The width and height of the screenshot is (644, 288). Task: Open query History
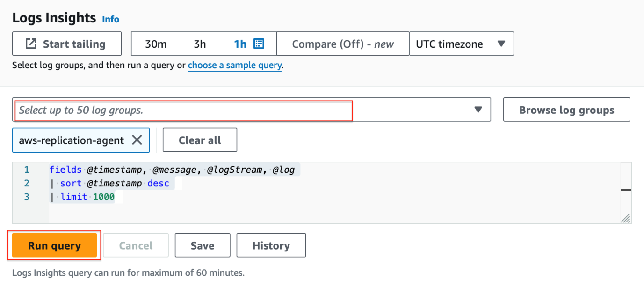pos(271,245)
